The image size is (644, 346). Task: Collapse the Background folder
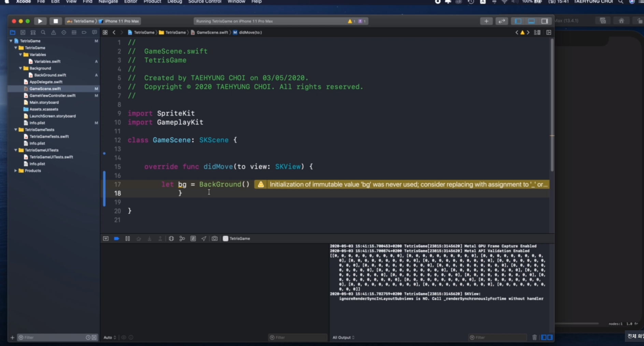point(20,68)
